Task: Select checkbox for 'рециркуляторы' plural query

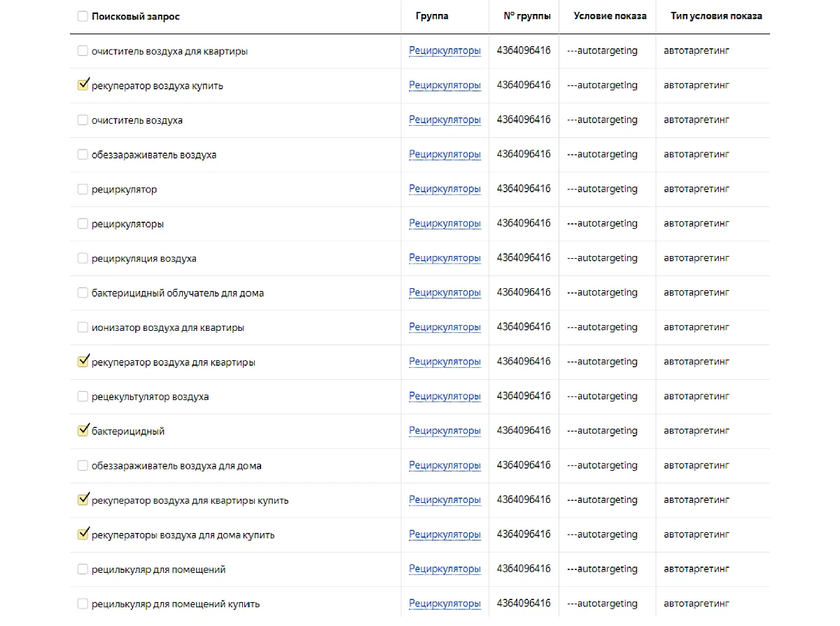Action: coord(83,224)
